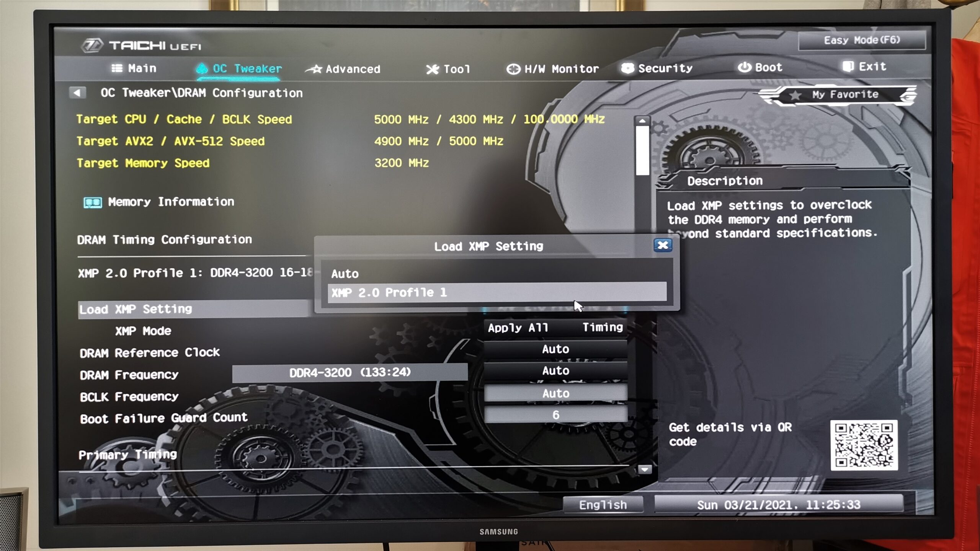This screenshot has width=980, height=551.
Task: Open DRAM Frequency DDR4-3200 value selector
Action: coord(350,372)
